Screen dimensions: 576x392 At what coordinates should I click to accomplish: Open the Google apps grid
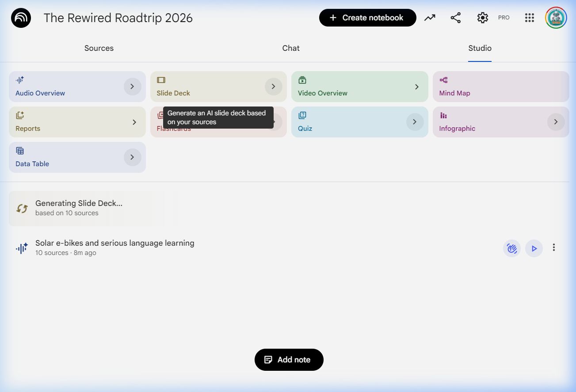(530, 18)
